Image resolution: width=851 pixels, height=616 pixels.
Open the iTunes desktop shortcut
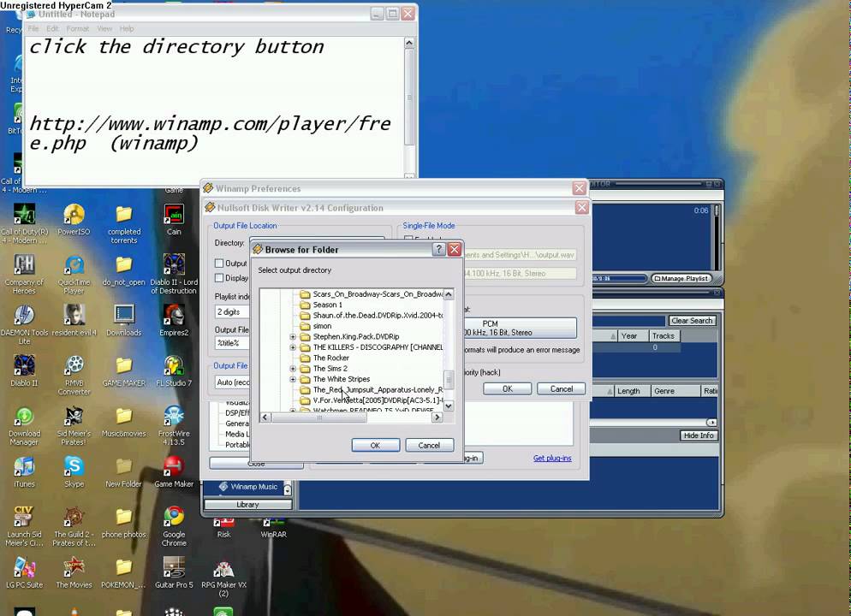coord(24,471)
